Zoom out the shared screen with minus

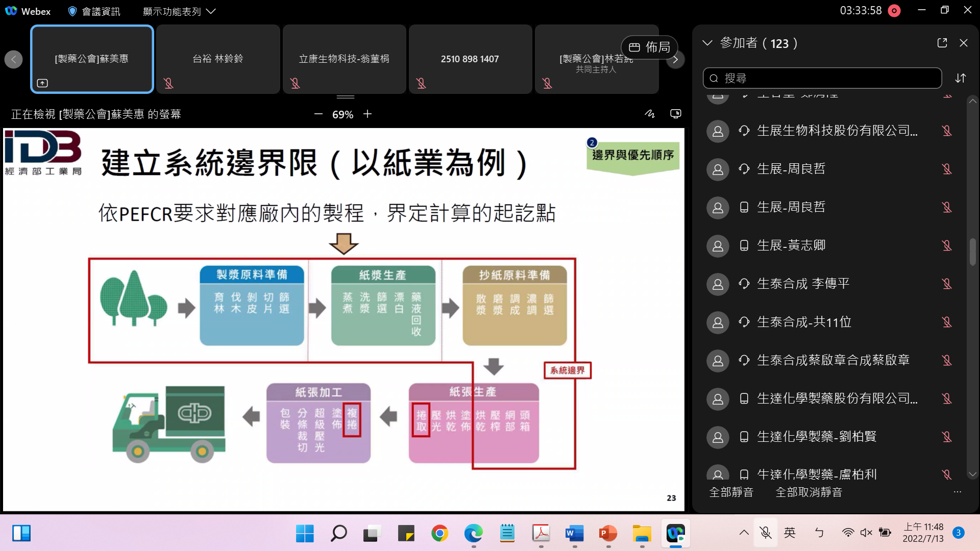click(318, 114)
